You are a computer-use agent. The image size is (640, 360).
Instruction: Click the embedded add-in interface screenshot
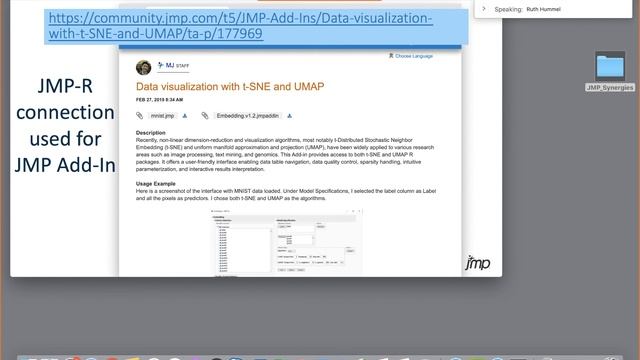(x=286, y=242)
